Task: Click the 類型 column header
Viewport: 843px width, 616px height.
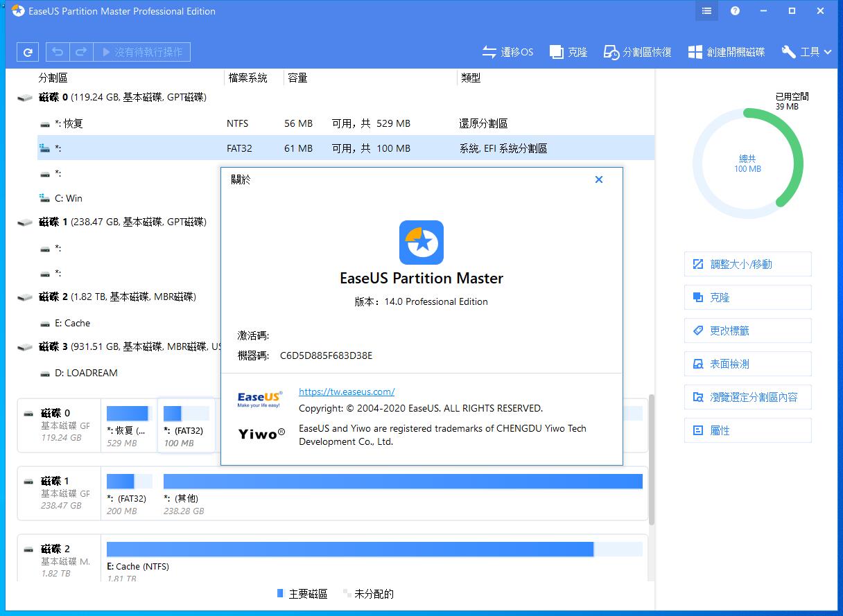Action: [471, 78]
